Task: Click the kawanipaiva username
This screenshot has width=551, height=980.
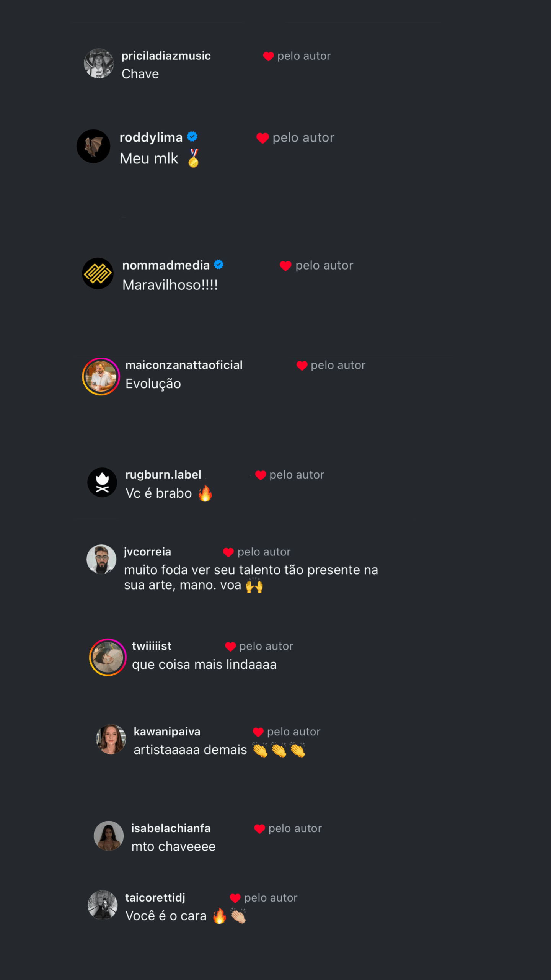Action: point(167,732)
